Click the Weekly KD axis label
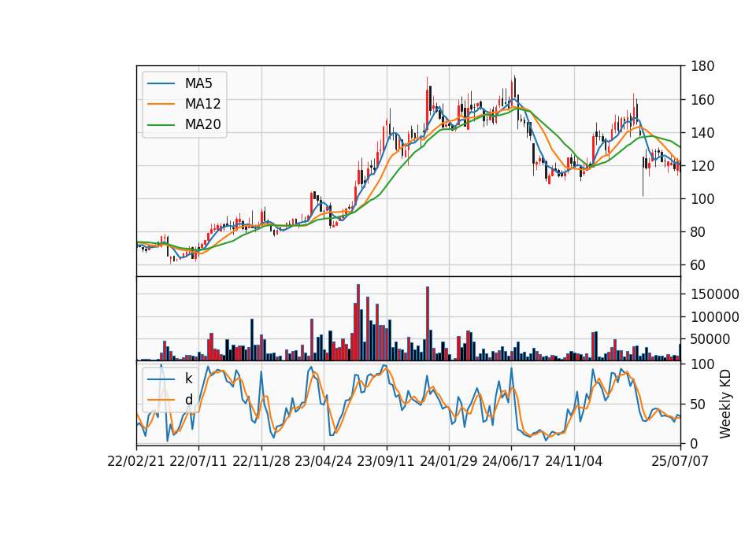This screenshot has width=756, height=543. 724,404
